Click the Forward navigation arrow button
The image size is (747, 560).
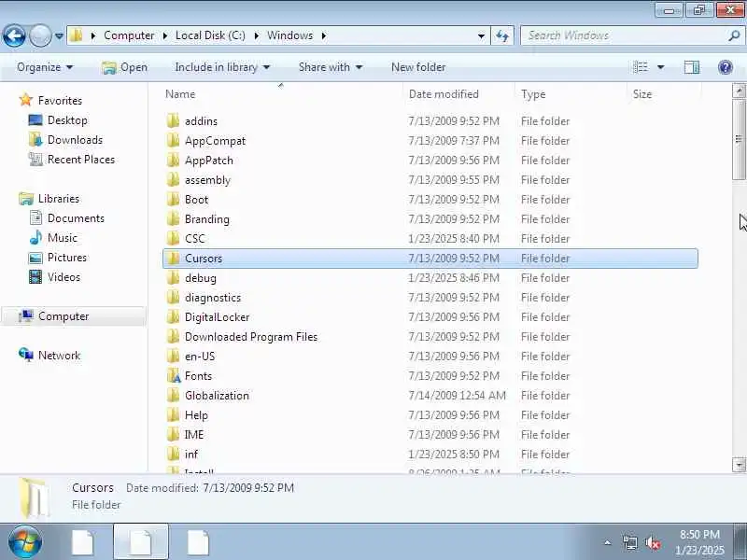click(40, 35)
